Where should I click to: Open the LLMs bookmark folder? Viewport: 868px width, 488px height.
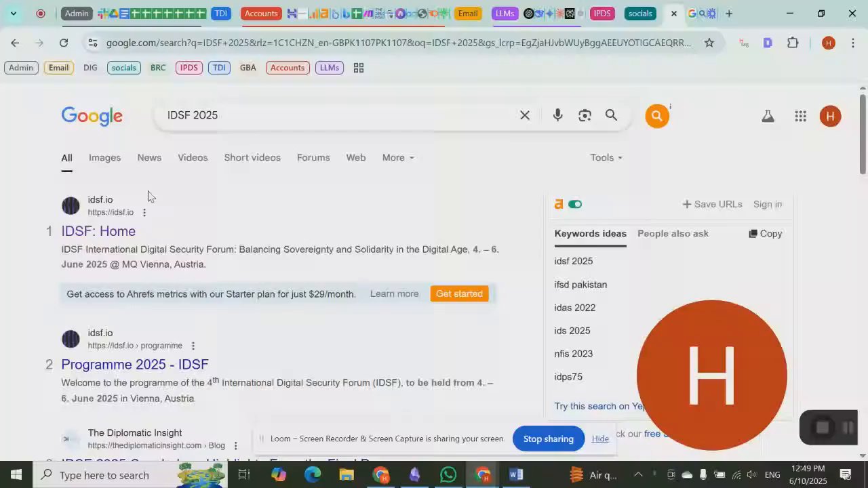[x=330, y=68]
